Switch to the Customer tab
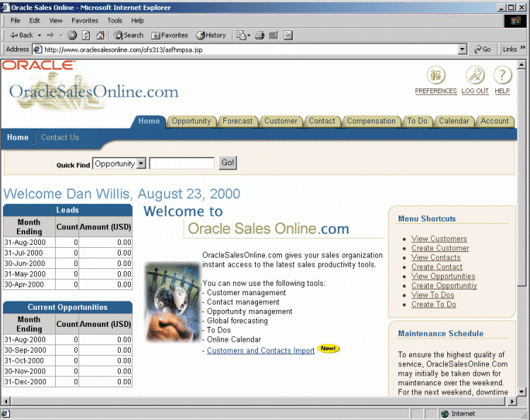This screenshot has height=420, width=530. (x=281, y=121)
